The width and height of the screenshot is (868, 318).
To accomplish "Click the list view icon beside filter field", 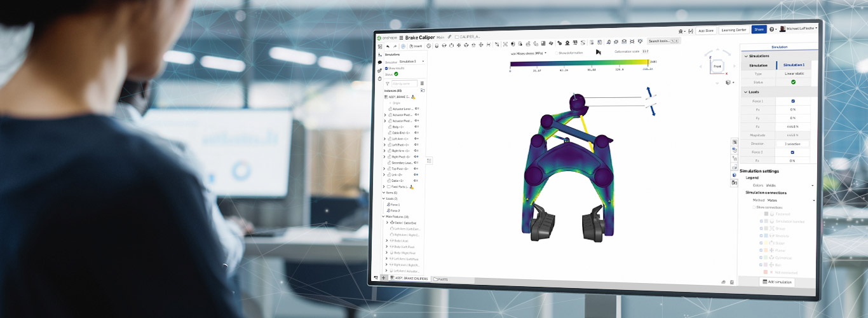I will (421, 83).
